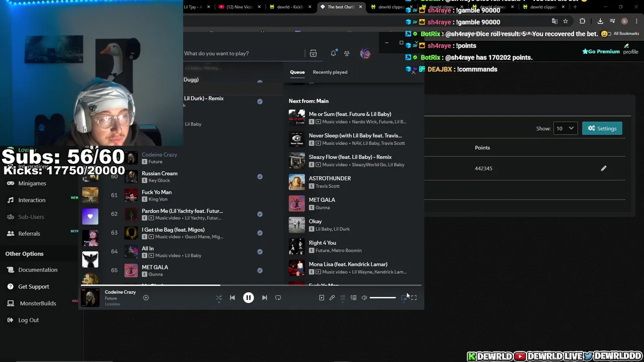Screen dimensions: 644x362
Task: Open Documentation in the sidebar
Action: click(38, 270)
